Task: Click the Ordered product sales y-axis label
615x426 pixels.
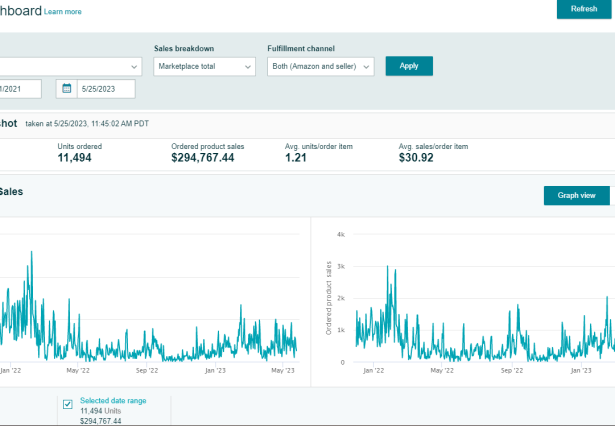Action: pos(327,296)
